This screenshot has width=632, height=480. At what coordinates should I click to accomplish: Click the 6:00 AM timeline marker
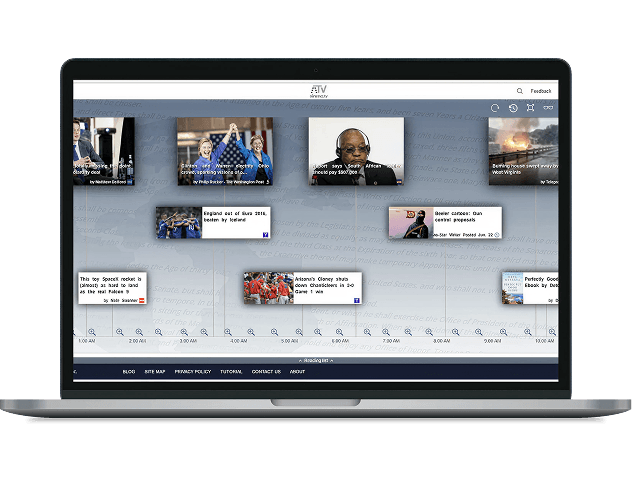point(339,341)
